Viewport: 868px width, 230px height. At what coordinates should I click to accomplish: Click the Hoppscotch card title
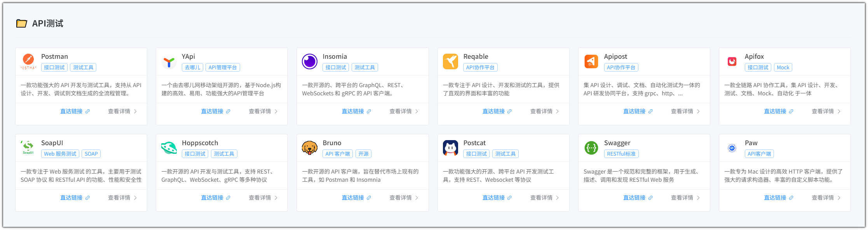coord(200,143)
